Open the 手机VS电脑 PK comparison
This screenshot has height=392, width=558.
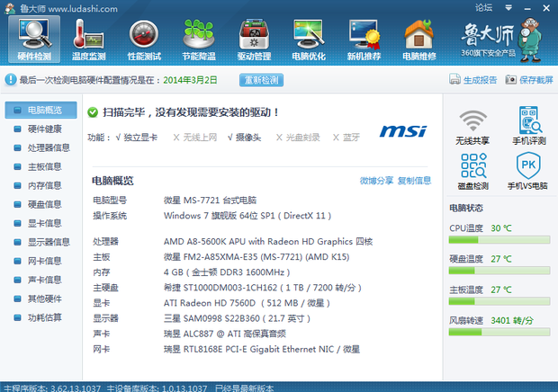[x=528, y=171]
